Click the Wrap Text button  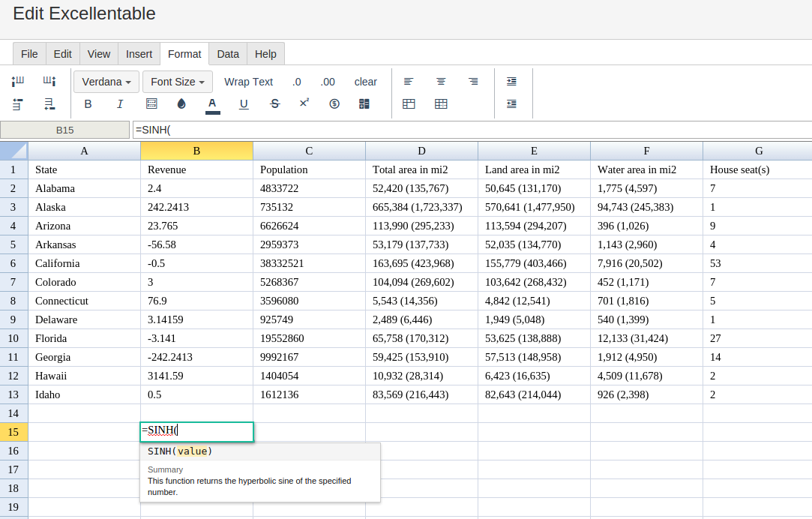pyautogui.click(x=248, y=82)
